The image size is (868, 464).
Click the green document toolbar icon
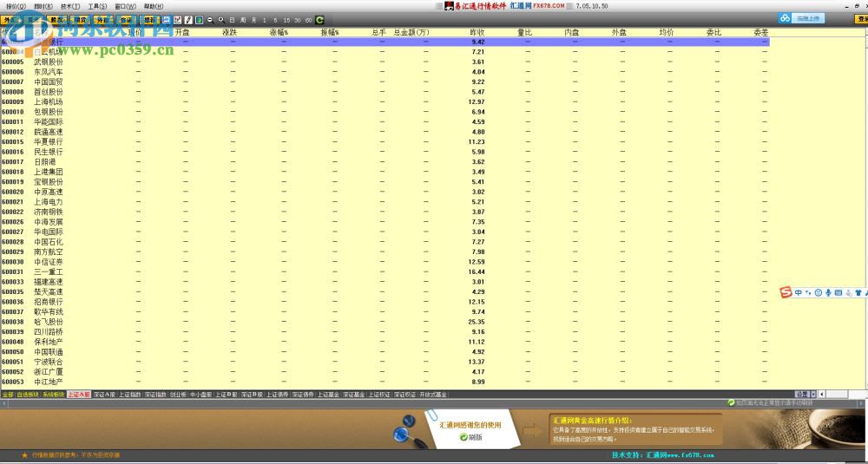200,20
